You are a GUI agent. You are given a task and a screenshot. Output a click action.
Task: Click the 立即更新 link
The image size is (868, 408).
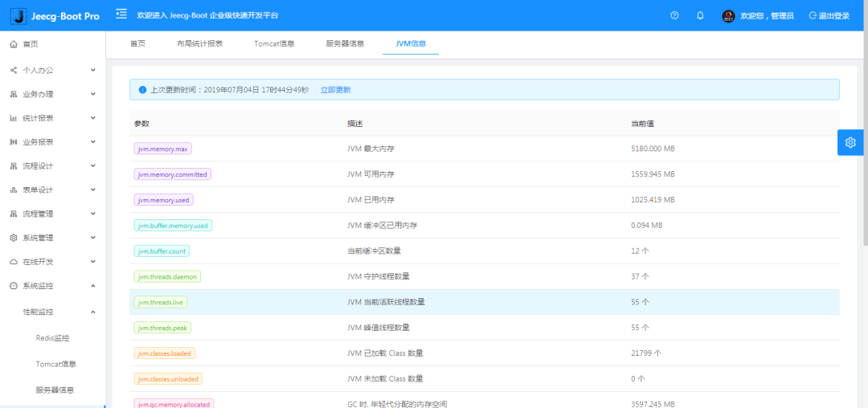(335, 90)
